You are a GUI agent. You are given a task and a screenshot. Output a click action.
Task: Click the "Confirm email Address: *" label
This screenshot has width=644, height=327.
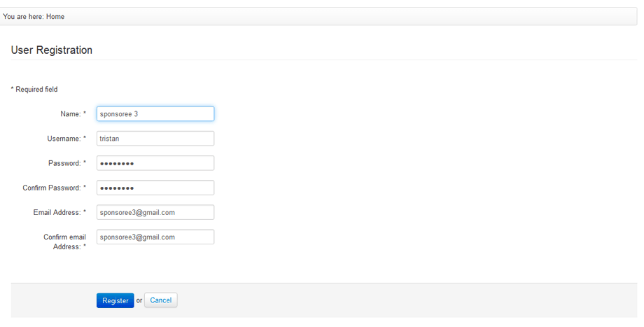(65, 242)
